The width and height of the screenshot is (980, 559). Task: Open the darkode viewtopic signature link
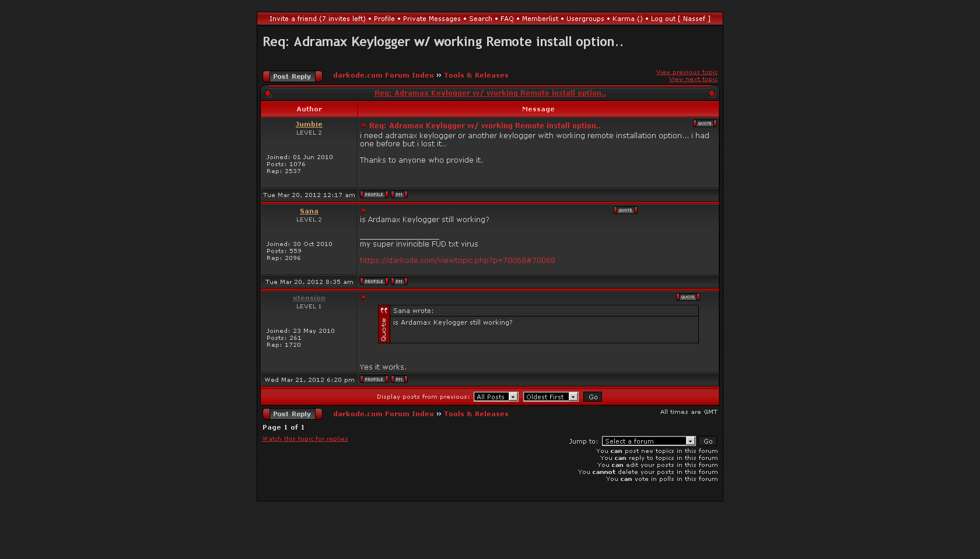coord(457,261)
